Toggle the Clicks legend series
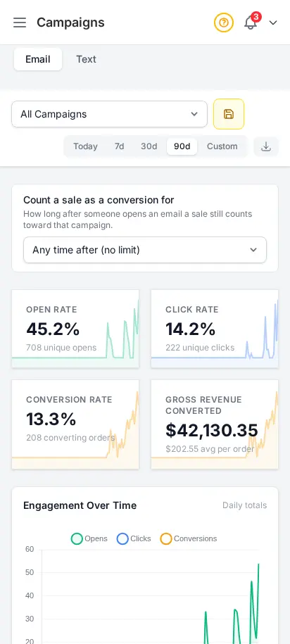290x644 pixels. (x=134, y=538)
